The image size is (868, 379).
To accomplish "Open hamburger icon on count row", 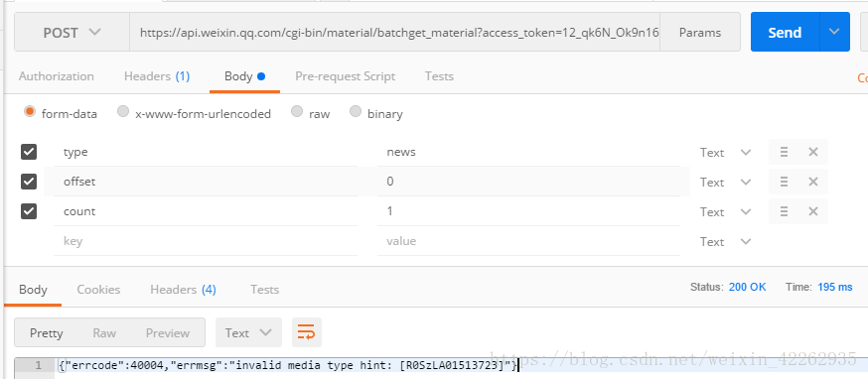I will tap(784, 211).
